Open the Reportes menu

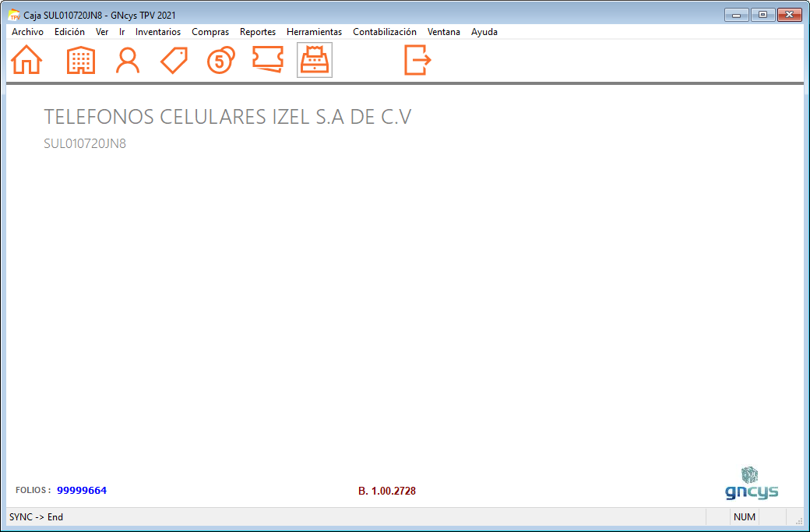(258, 31)
